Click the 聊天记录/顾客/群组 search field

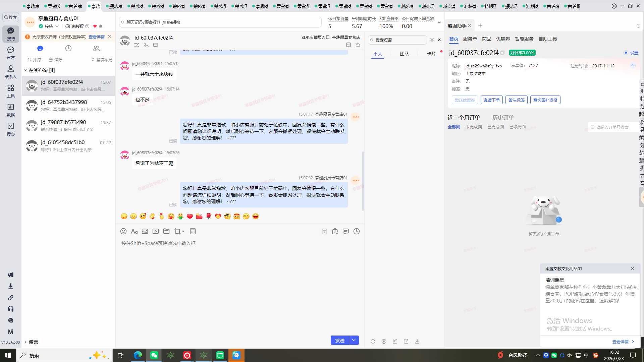click(x=220, y=22)
